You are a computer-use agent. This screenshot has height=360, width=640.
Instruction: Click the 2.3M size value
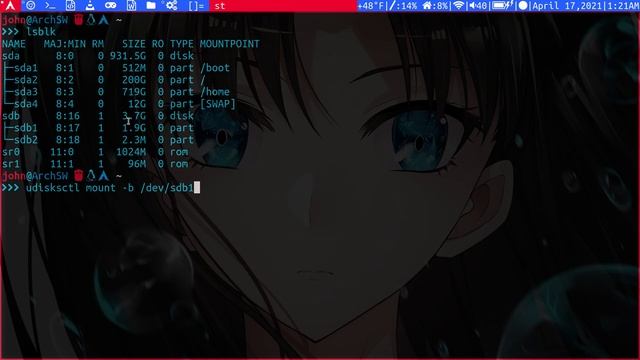(133, 140)
